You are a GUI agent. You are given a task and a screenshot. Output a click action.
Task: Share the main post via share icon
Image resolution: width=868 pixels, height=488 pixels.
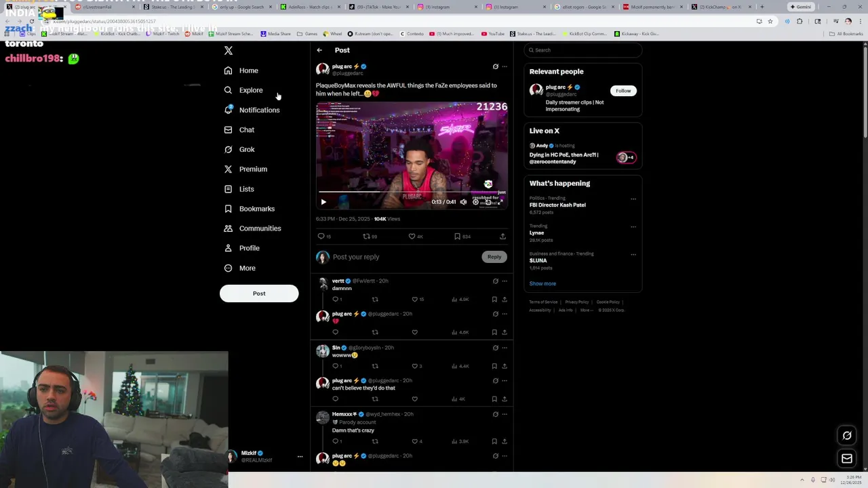[502, 237]
